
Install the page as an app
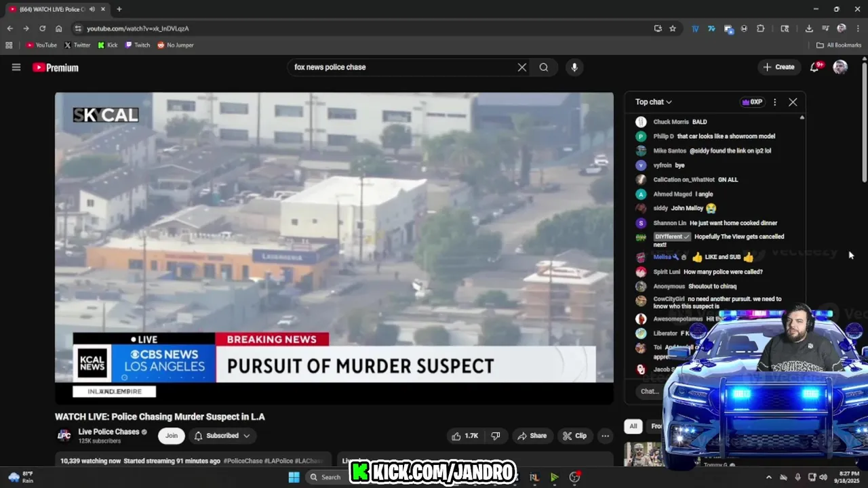click(658, 28)
